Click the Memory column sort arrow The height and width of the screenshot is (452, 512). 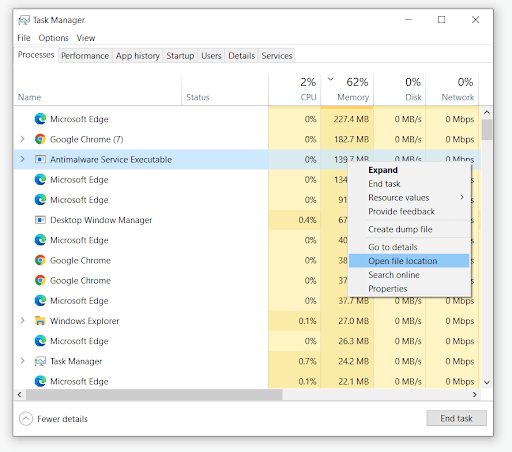[x=331, y=79]
